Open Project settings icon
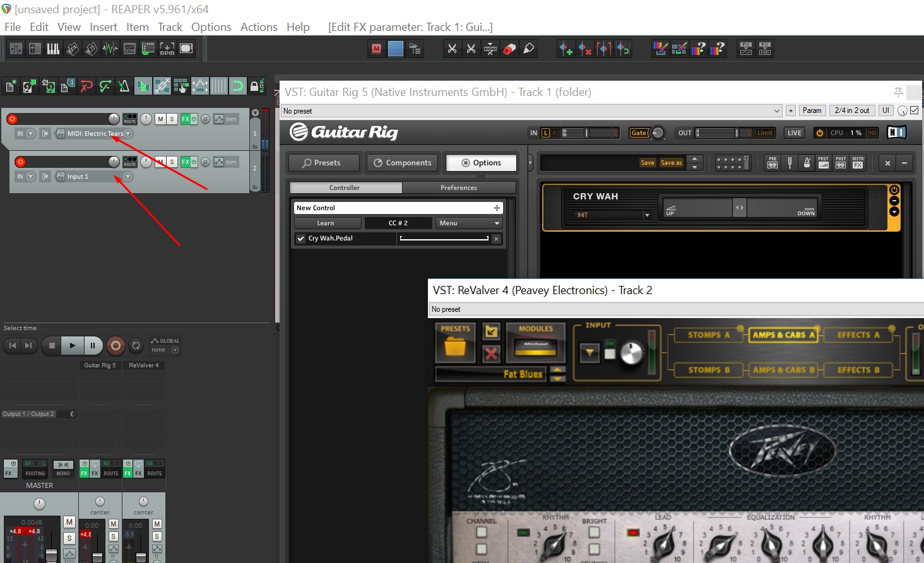 68,86
